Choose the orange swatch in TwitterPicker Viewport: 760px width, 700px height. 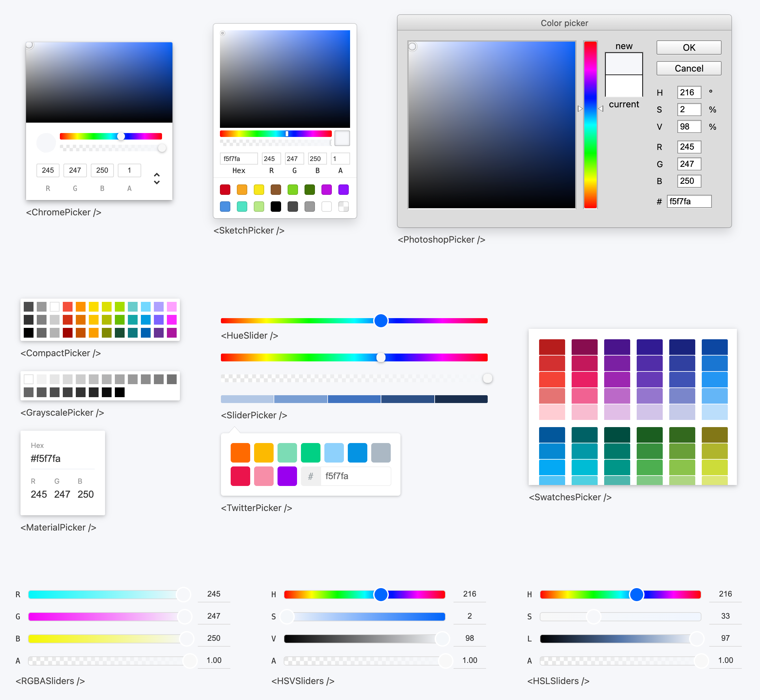point(240,453)
